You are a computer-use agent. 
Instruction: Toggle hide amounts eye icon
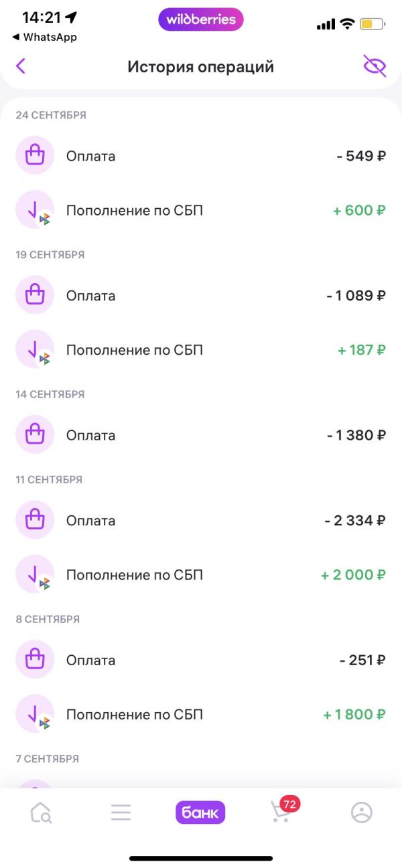(375, 66)
